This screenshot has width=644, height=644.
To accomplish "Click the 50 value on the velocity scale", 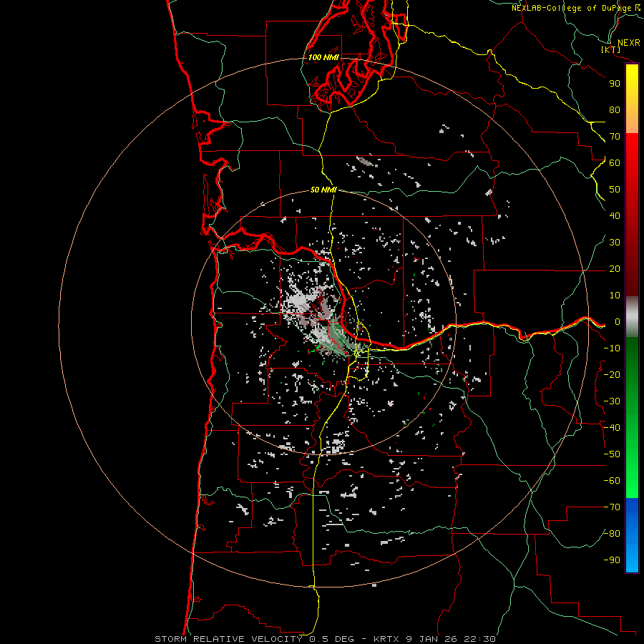I will pos(615,190).
